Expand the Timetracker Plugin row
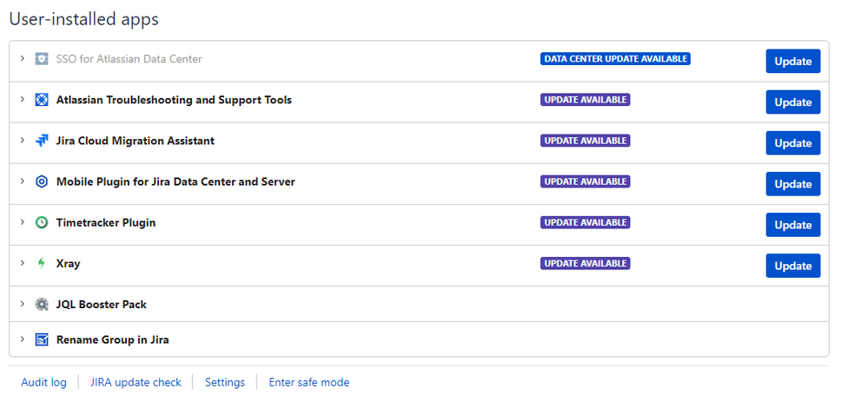Screen dimensions: 868x395 pos(22,222)
